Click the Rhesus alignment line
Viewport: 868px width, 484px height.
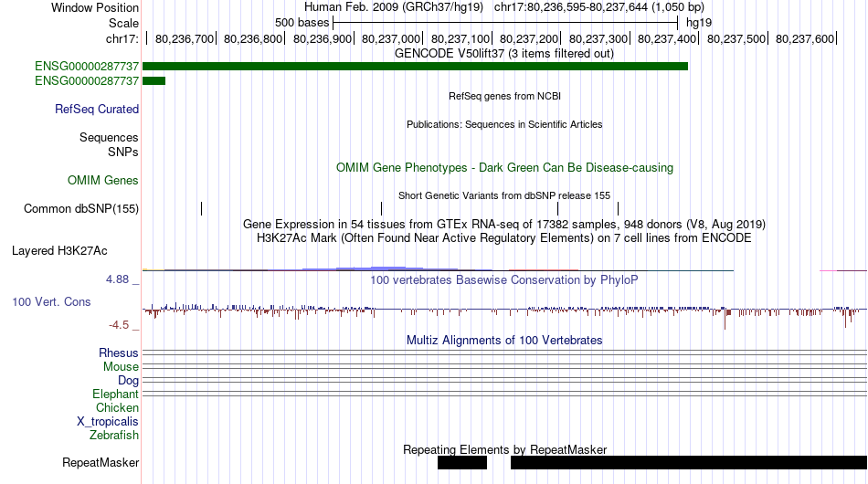[x=505, y=352]
